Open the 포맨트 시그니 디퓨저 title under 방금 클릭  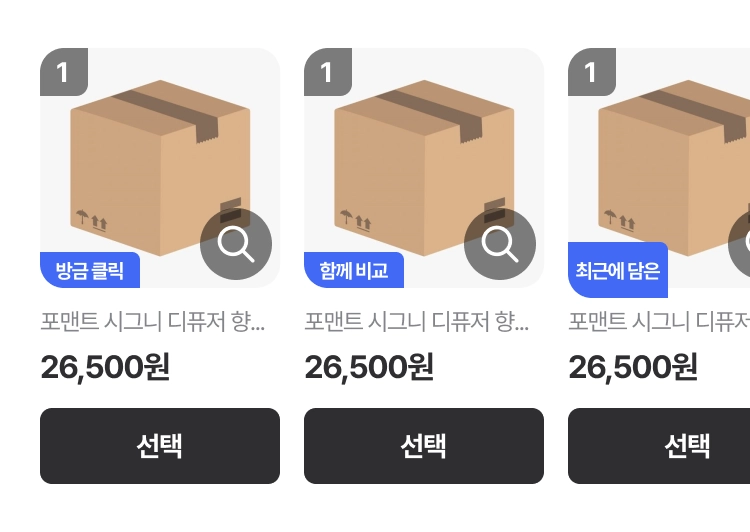[153, 321]
